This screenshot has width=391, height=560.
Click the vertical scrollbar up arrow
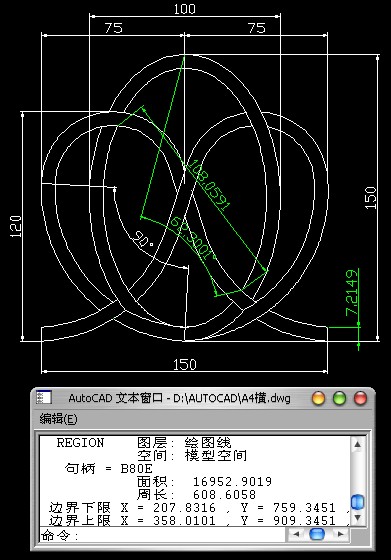357,445
